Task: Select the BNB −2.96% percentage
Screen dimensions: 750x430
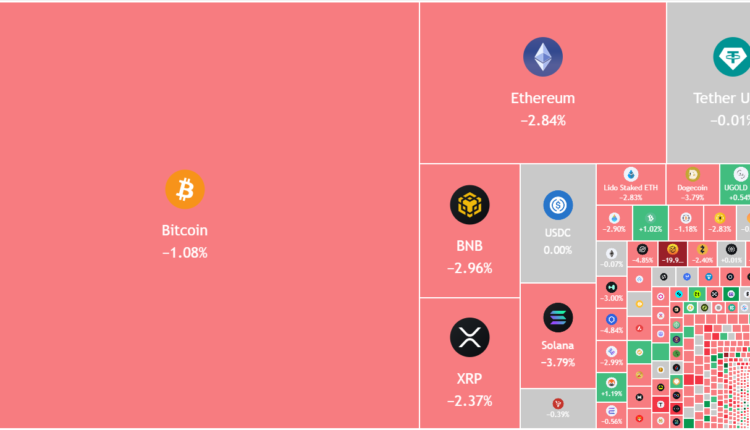Action: click(x=469, y=268)
